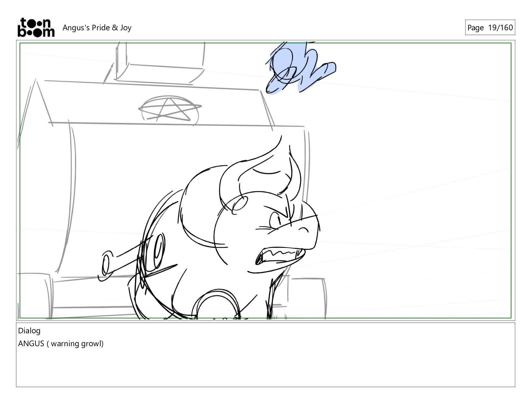Click the blue bird sketch
This screenshot has height=411, width=532.
click(300, 68)
